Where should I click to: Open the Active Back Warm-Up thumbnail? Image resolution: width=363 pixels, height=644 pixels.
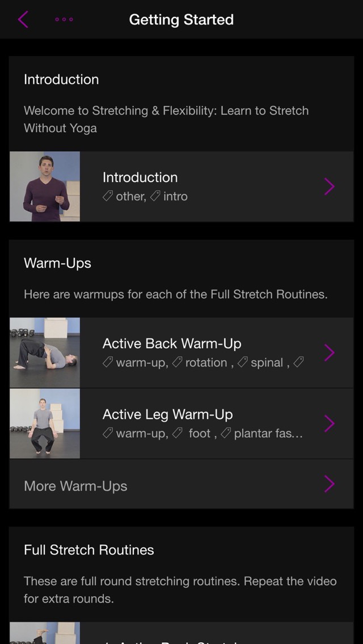click(x=45, y=353)
